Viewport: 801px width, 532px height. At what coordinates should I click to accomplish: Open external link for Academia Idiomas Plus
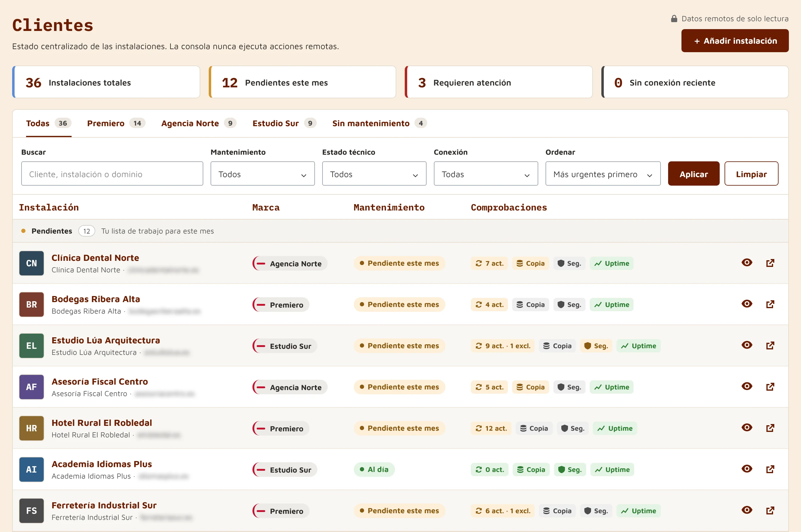coord(770,469)
